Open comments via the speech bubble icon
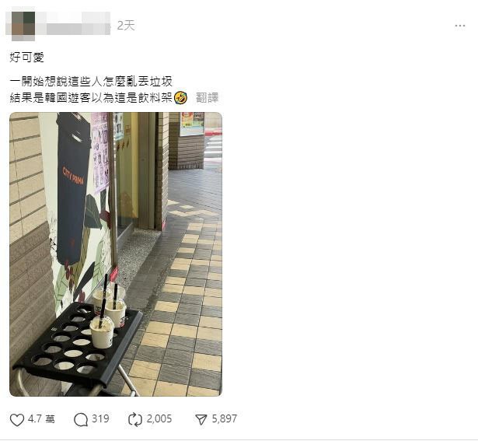The width and height of the screenshot is (478, 448). tap(81, 420)
